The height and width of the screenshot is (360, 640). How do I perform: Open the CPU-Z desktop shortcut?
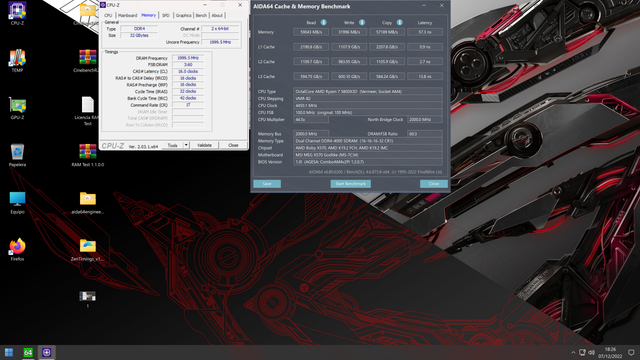pyautogui.click(x=17, y=13)
